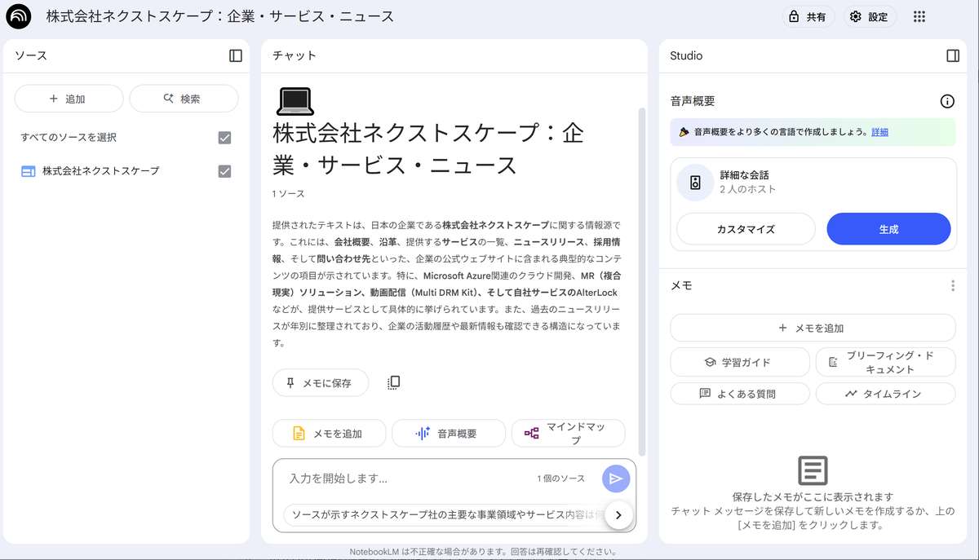Create a 学習ガイド
The image size is (979, 560).
[x=740, y=362]
